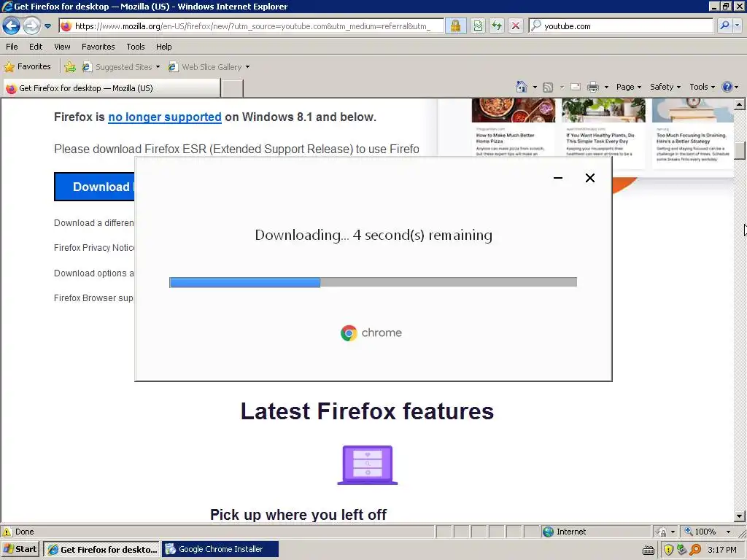Click the vertical scrollbar thumb
This screenshot has width=747, height=560.
(740, 150)
